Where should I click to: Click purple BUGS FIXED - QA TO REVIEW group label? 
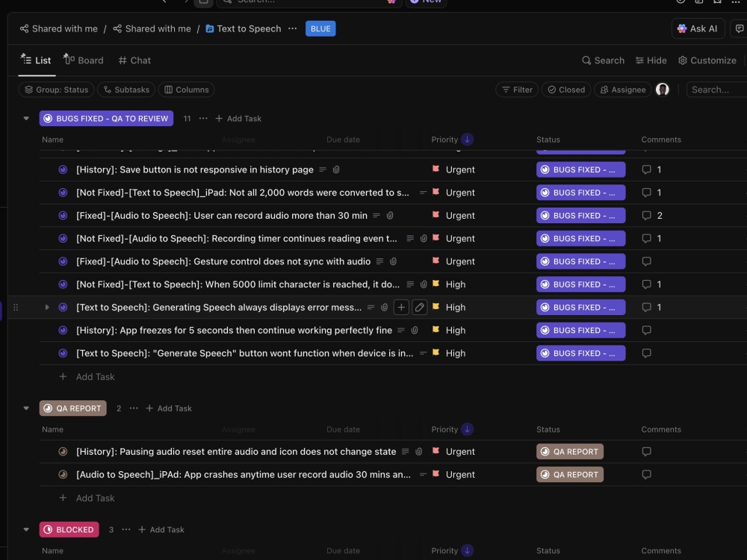[106, 119]
